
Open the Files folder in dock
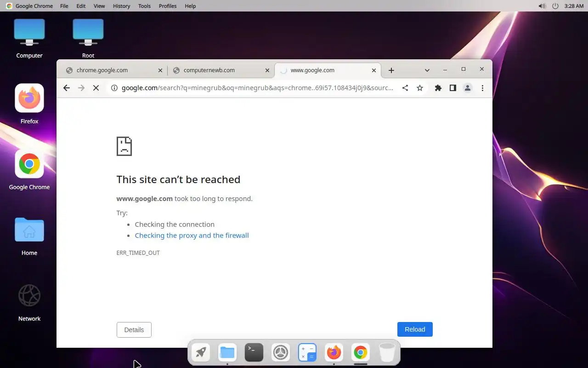[x=227, y=353]
